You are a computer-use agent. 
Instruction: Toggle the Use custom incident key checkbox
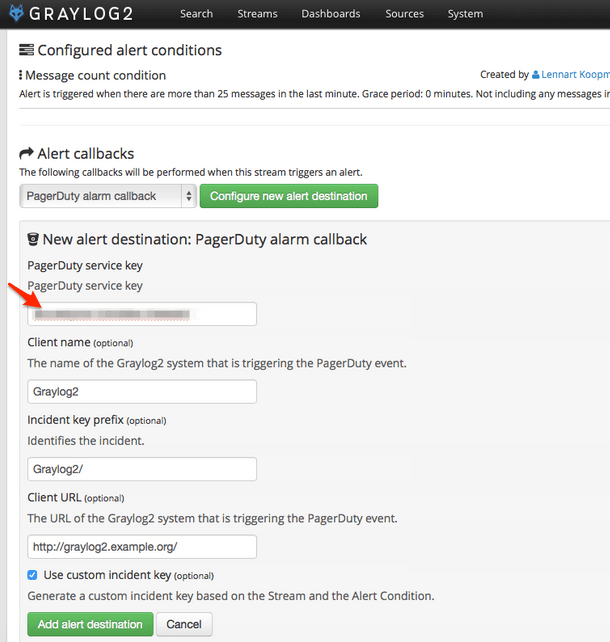(33, 575)
